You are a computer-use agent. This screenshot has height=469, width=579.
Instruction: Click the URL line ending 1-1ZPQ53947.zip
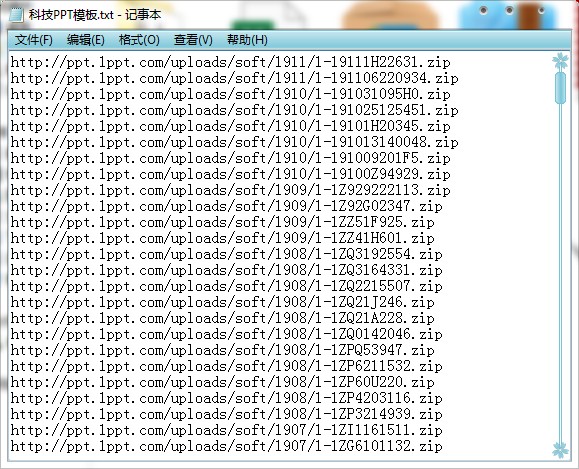pos(222,350)
